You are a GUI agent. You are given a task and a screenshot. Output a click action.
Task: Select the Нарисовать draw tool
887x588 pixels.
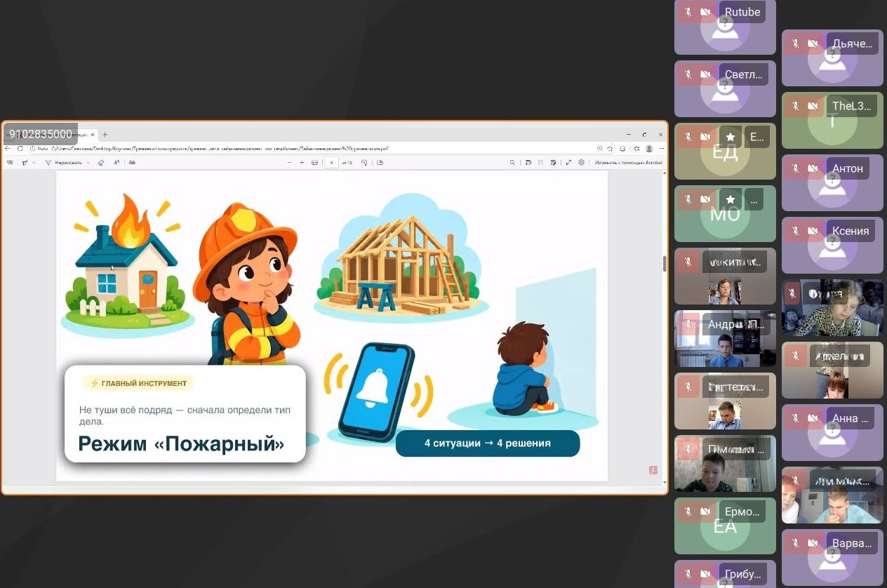[64, 162]
